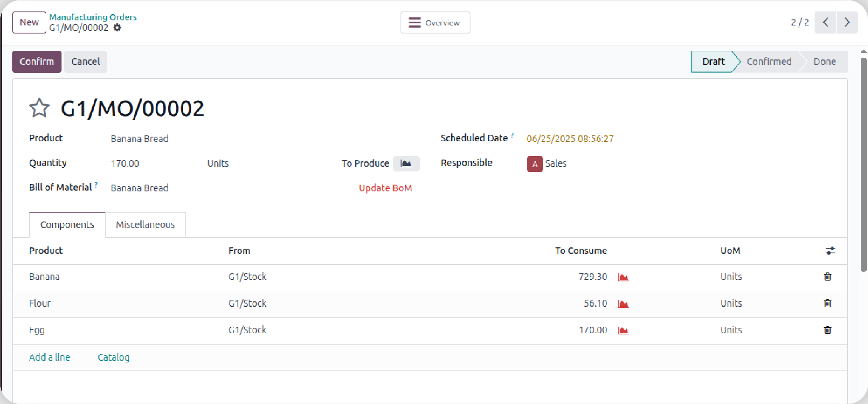View forecast chart for Flour

[623, 304]
